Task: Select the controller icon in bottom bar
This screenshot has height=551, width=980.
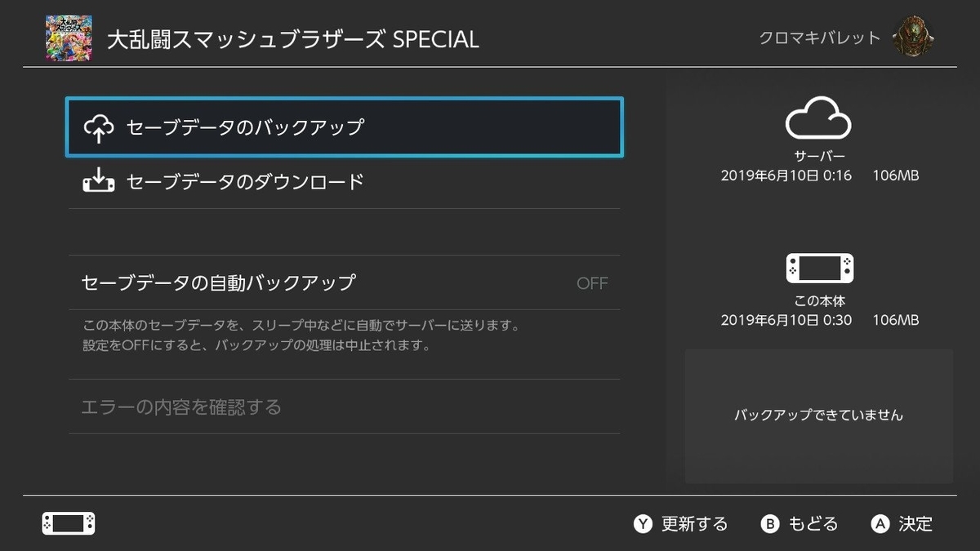Action: [x=69, y=524]
